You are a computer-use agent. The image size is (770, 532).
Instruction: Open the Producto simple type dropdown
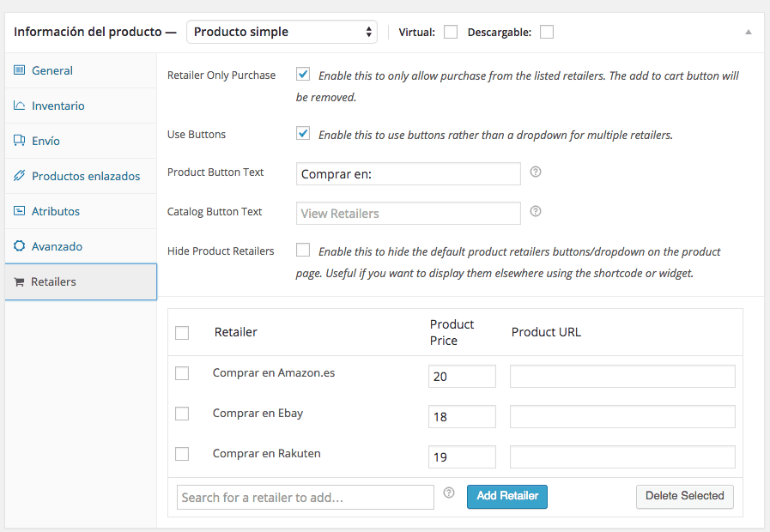pos(282,32)
